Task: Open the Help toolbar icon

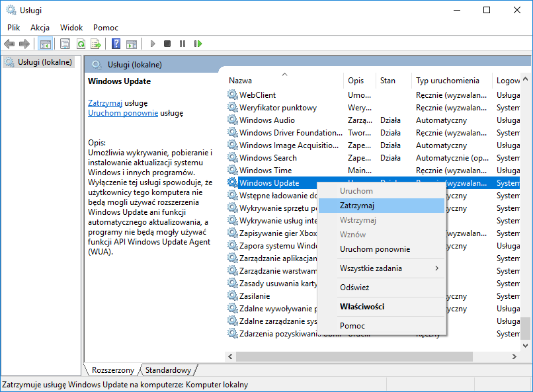Action: pos(116,44)
